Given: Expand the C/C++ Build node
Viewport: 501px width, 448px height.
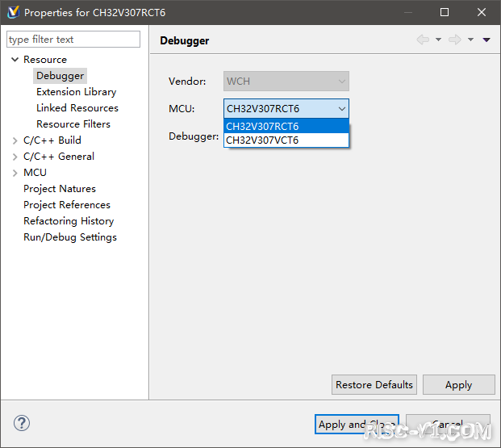Looking at the screenshot, I should click(x=15, y=140).
